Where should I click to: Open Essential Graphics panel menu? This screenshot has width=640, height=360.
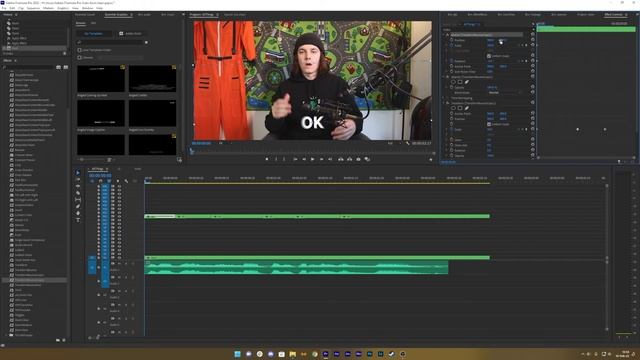(x=131, y=15)
